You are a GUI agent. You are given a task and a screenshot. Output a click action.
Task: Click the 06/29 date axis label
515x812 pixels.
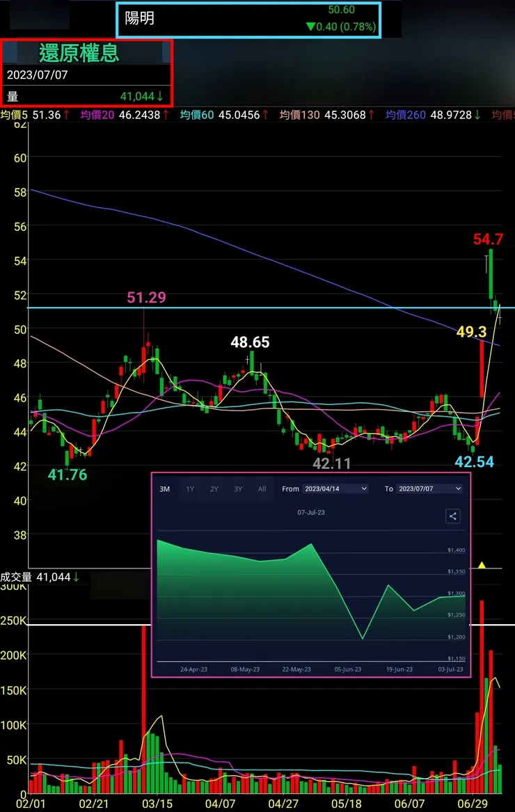[x=473, y=804]
